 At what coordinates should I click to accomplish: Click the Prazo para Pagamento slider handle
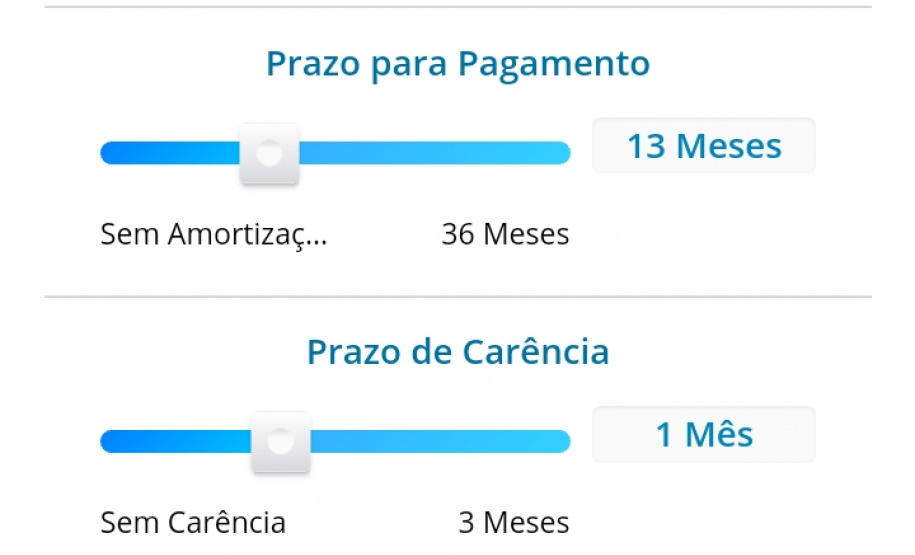[269, 154]
